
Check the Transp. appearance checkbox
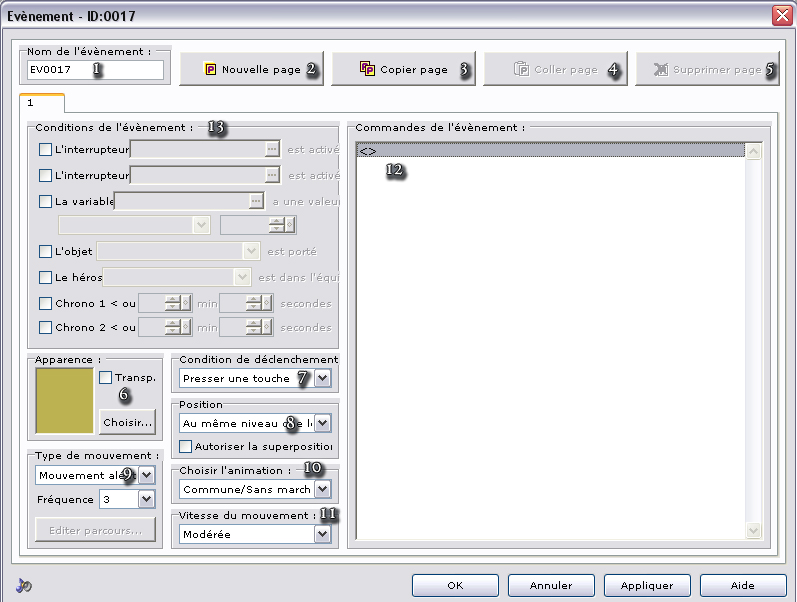106,377
